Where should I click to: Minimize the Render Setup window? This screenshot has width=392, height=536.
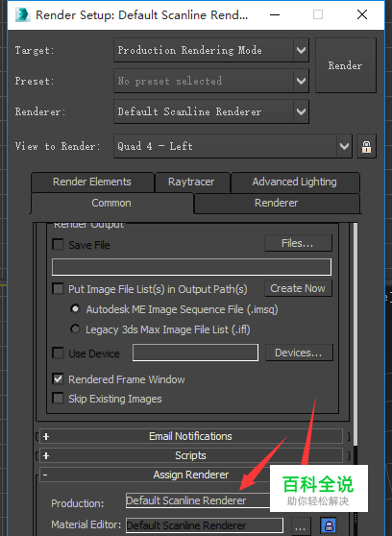pos(275,14)
